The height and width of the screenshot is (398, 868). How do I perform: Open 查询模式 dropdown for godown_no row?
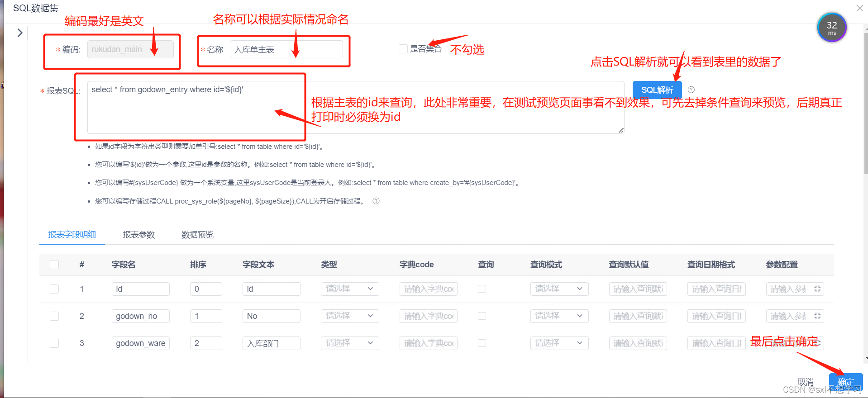(559, 316)
